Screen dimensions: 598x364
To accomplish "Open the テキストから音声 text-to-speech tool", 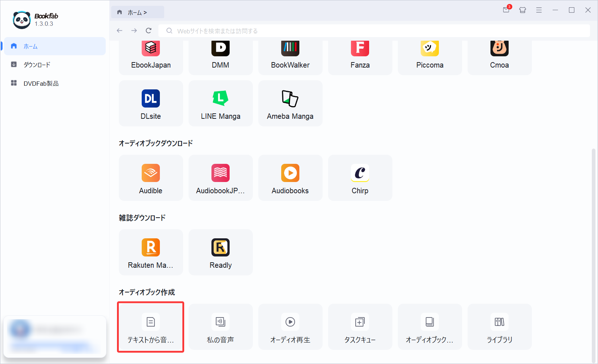I will tap(151, 327).
